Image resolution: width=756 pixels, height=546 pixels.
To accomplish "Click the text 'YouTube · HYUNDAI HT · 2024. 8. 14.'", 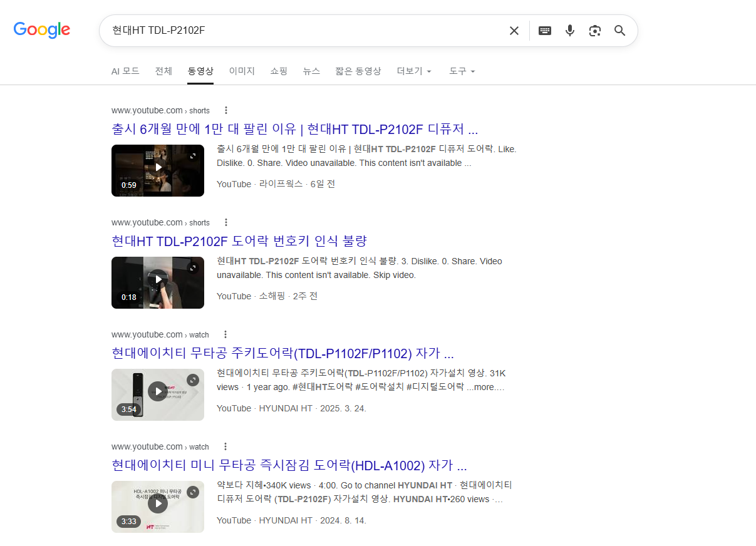I will point(291,520).
